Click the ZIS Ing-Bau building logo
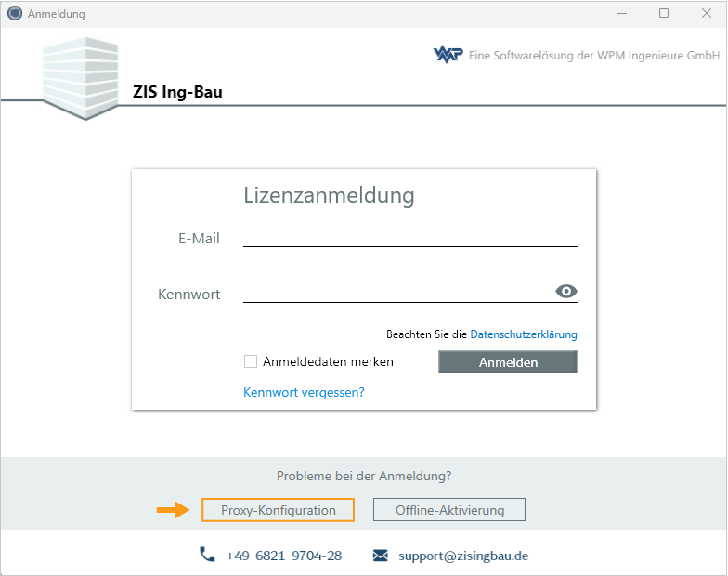 coord(80,78)
